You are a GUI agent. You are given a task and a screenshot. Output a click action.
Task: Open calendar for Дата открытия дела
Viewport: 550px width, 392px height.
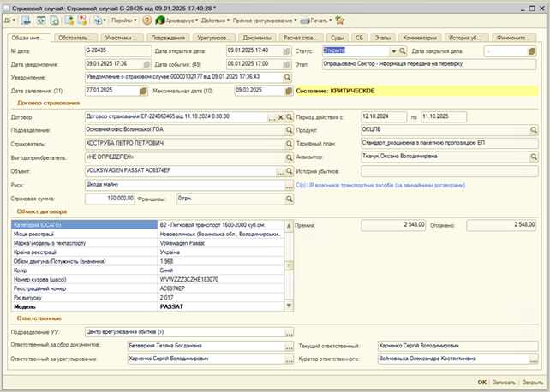287,51
